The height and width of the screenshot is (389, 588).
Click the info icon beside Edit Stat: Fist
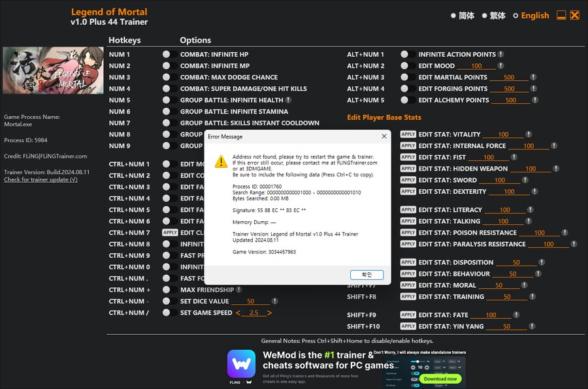(x=514, y=157)
